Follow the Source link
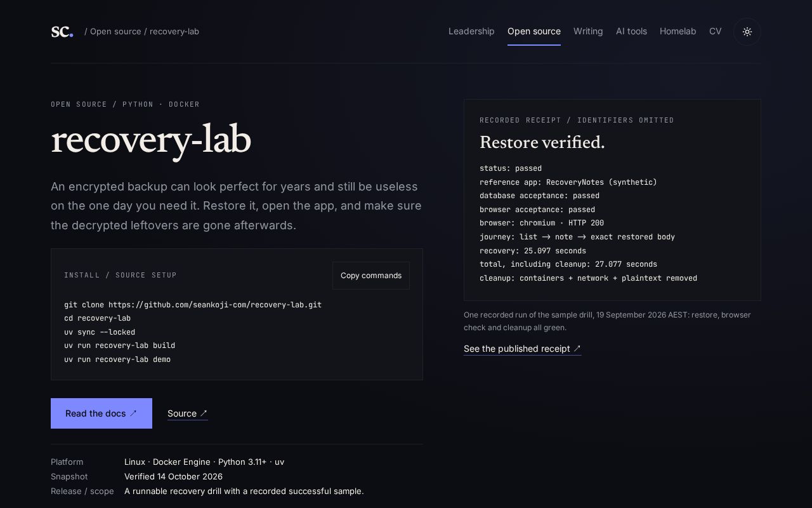 click(188, 413)
